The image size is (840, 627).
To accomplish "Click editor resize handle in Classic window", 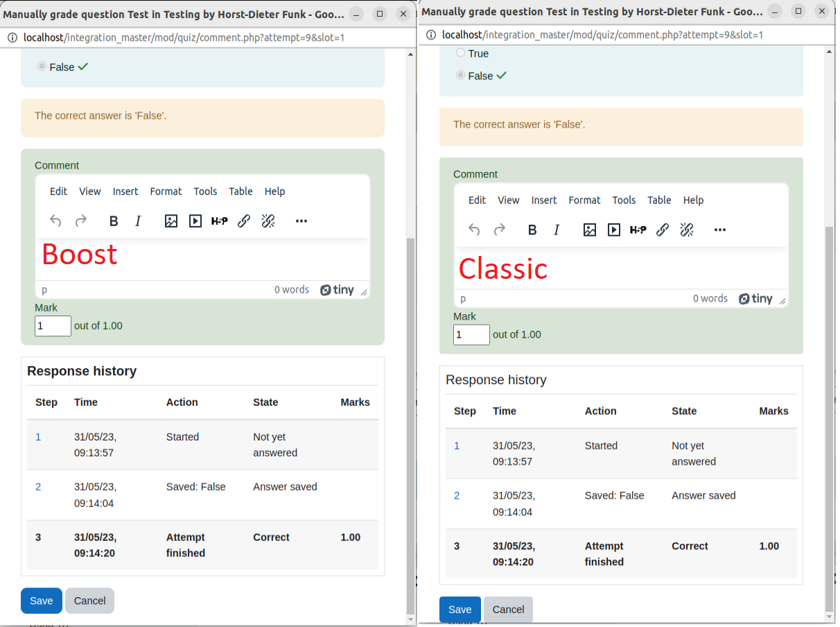I will pos(783,301).
